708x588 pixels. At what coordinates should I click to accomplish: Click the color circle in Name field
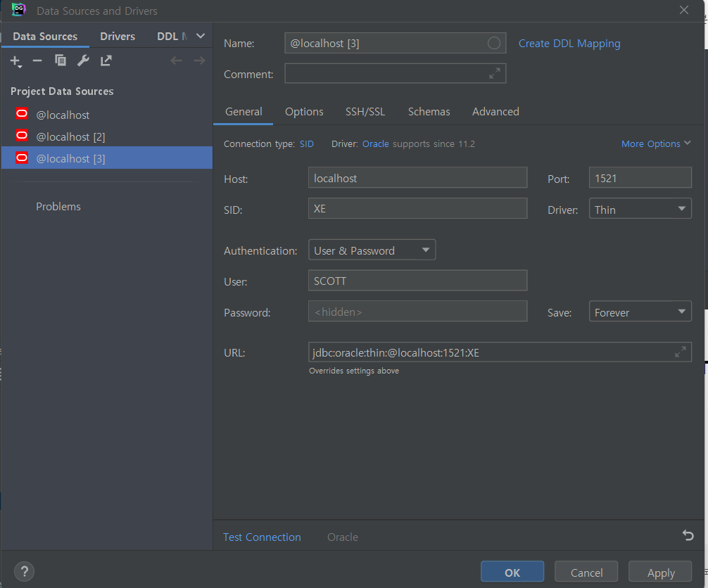[x=494, y=44]
